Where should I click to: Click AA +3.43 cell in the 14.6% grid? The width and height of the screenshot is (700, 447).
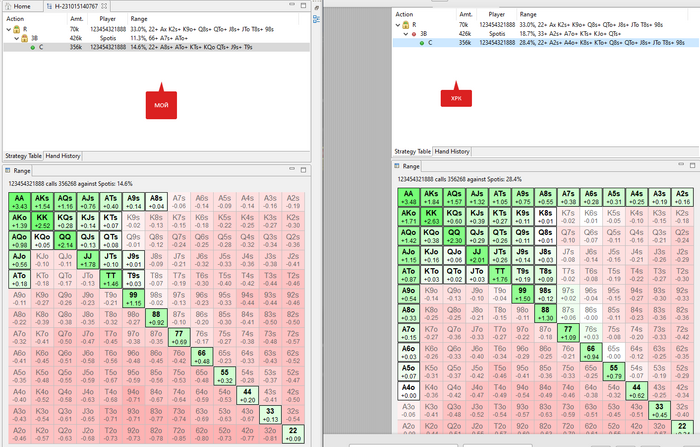click(19, 202)
